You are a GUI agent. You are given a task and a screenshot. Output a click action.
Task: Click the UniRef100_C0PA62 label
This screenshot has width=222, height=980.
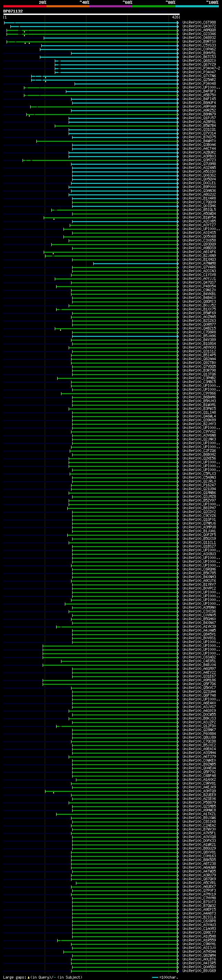click(x=199, y=49)
